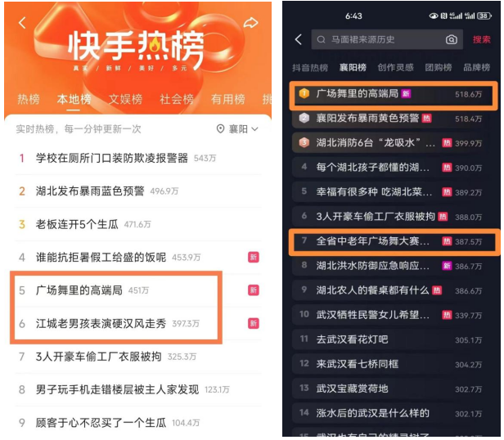Tap the red 新 badge beside 广场舞里的高端局 451万
Screen dimensions: 504x440
click(254, 290)
